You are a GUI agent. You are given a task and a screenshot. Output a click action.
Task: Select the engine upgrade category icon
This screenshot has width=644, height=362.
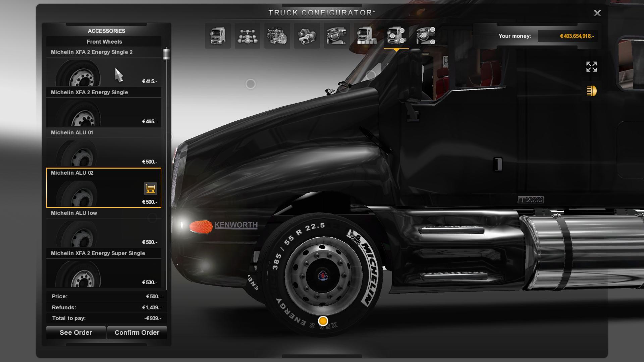click(x=277, y=36)
